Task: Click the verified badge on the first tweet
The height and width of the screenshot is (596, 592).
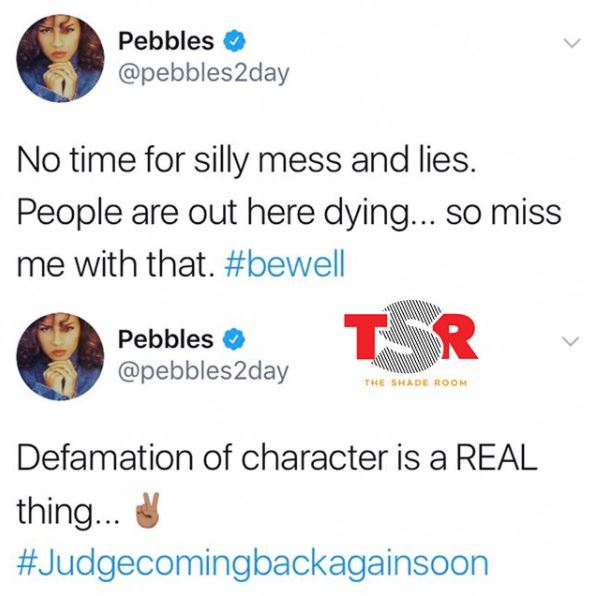Action: click(235, 41)
